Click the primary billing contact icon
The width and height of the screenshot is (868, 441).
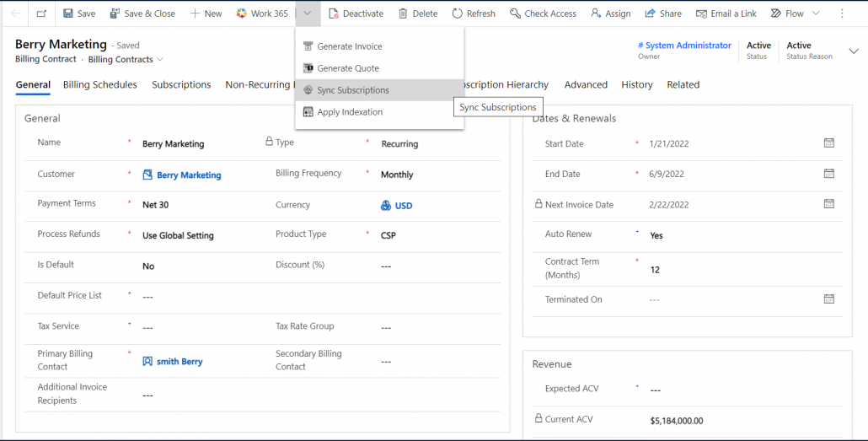point(147,361)
